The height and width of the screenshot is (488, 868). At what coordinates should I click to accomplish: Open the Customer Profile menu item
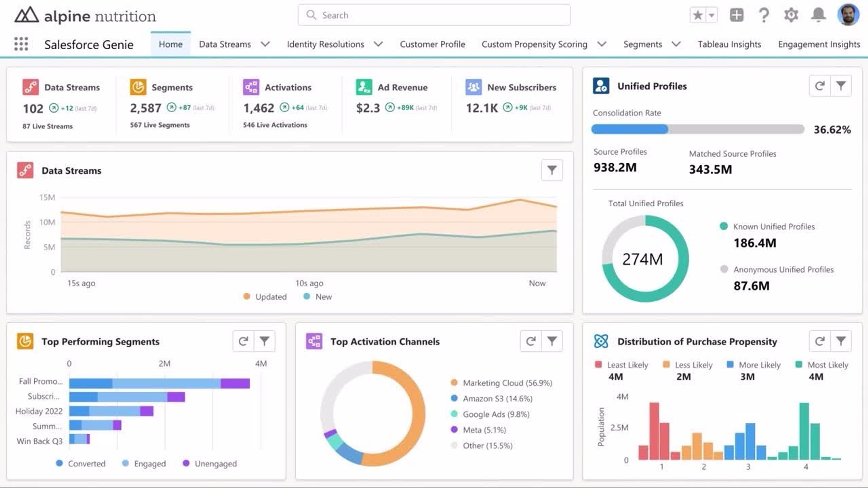point(432,44)
